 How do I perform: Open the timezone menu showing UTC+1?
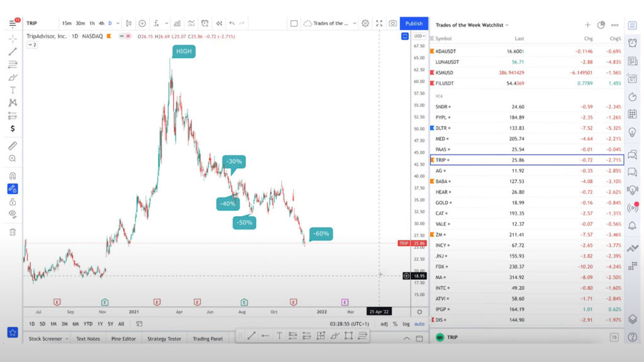pyautogui.click(x=350, y=324)
